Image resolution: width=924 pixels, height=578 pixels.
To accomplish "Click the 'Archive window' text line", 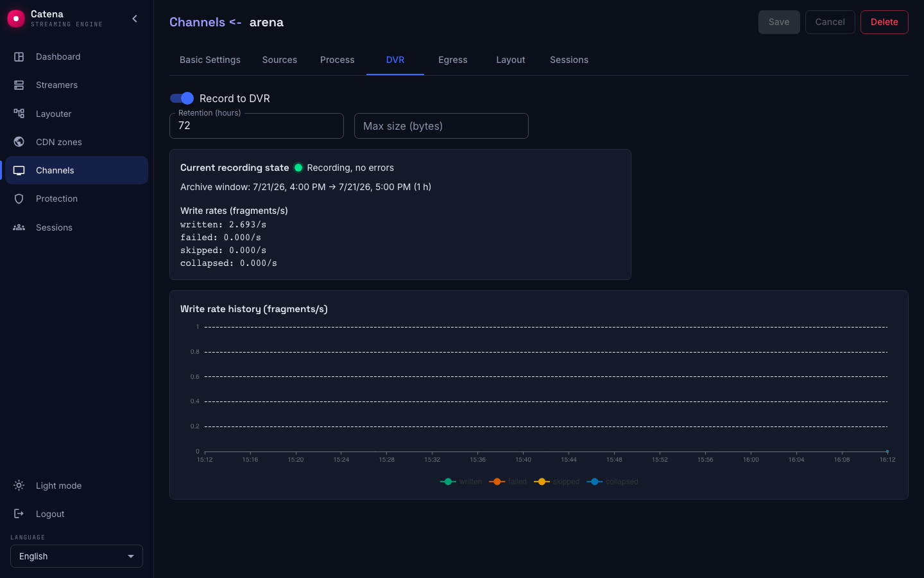I will click(305, 187).
